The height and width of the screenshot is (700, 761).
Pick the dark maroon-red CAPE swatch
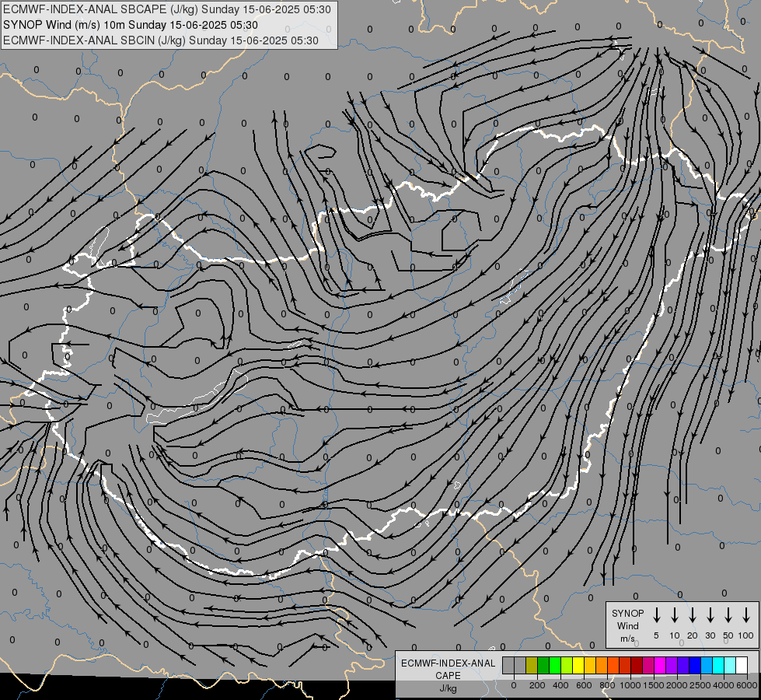(x=637, y=665)
